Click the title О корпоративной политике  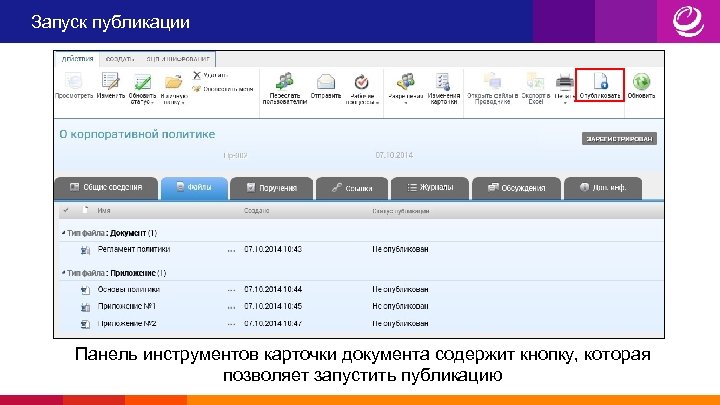(137, 134)
